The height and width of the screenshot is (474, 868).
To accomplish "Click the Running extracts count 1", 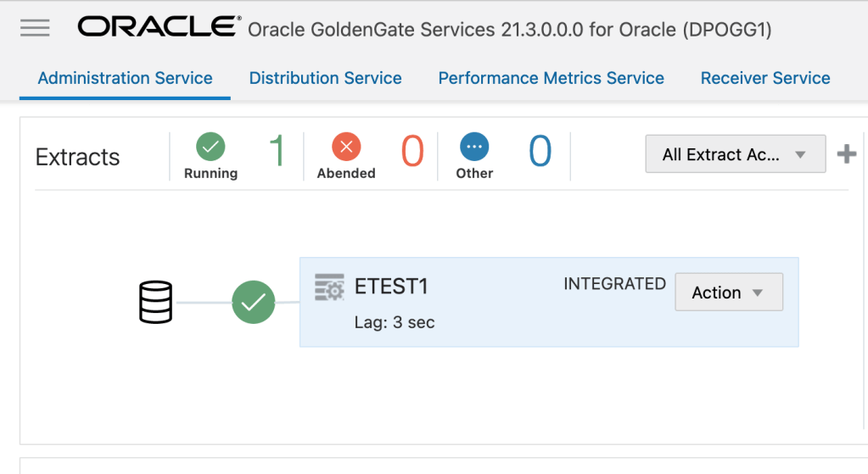I will pos(276,153).
